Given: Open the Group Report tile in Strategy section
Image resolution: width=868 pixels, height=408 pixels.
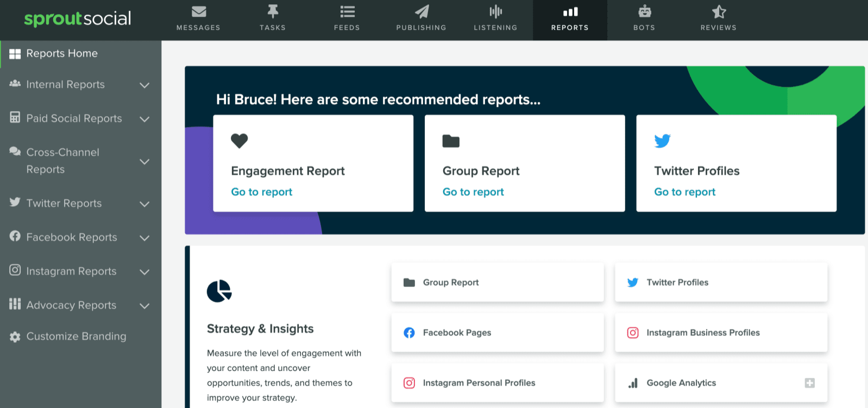Looking at the screenshot, I should pyautogui.click(x=498, y=282).
